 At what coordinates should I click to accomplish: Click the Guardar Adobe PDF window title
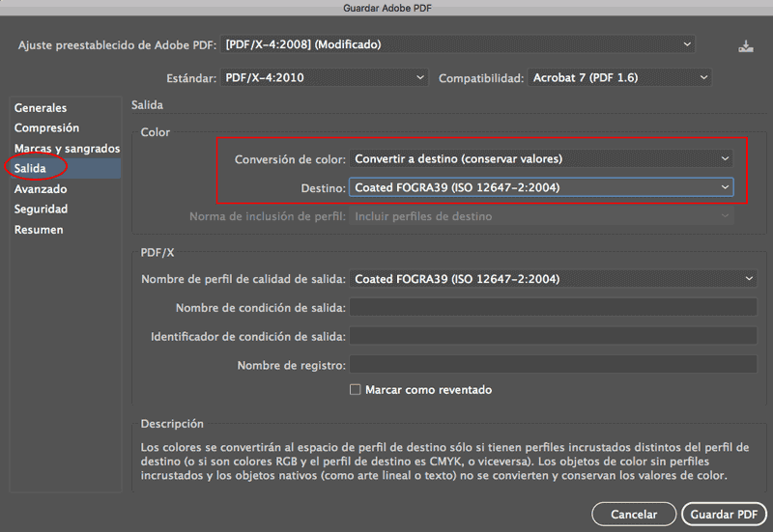pyautogui.click(x=387, y=8)
